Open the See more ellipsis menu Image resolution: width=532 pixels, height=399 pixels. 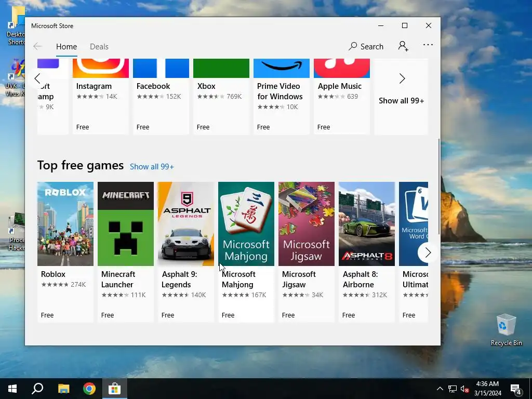click(x=428, y=45)
